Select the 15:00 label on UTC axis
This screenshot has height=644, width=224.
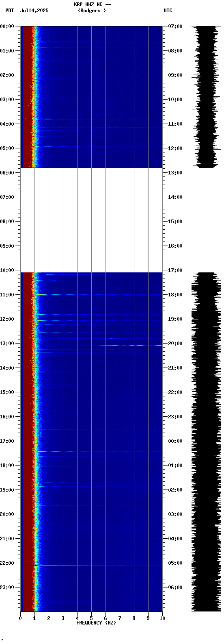(x=175, y=222)
